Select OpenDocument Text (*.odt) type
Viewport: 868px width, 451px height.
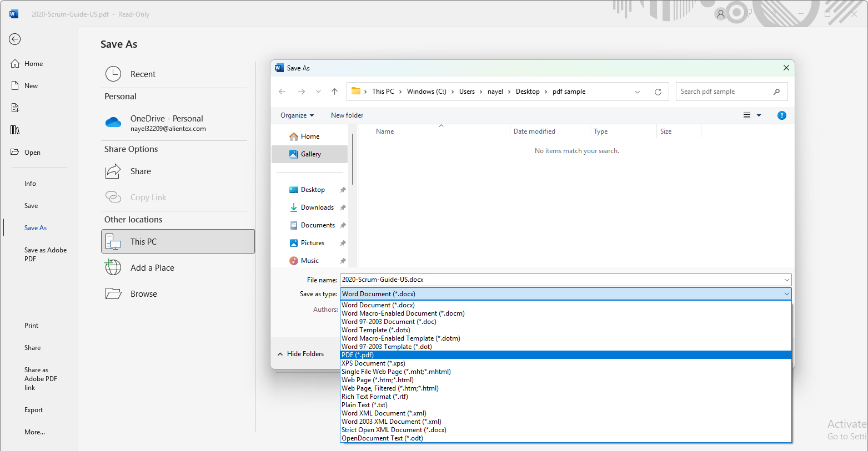coord(565,438)
